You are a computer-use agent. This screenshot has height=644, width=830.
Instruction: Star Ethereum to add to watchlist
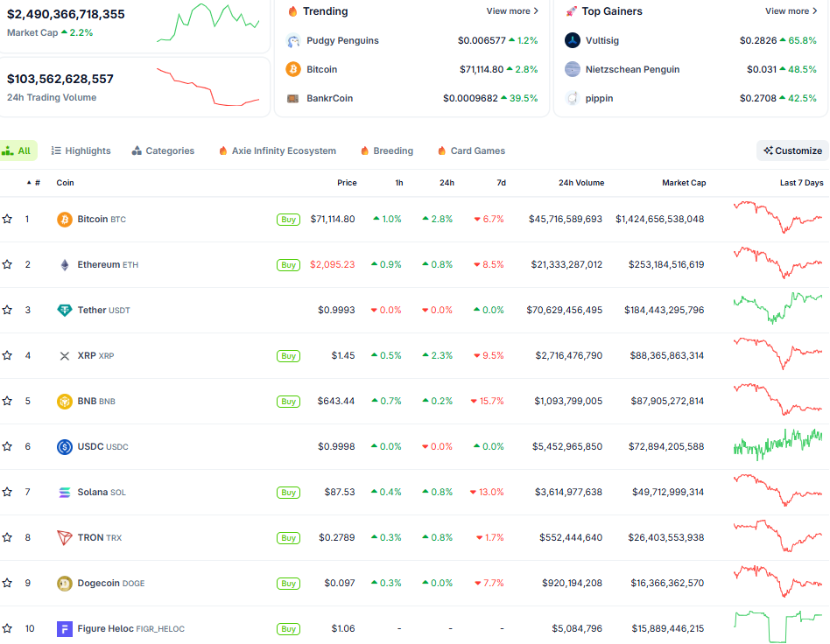7,265
